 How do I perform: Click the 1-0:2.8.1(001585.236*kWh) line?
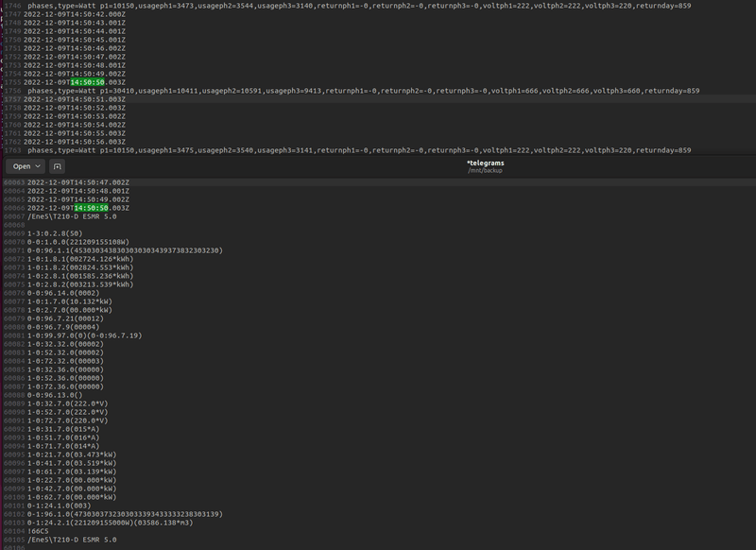click(x=80, y=276)
